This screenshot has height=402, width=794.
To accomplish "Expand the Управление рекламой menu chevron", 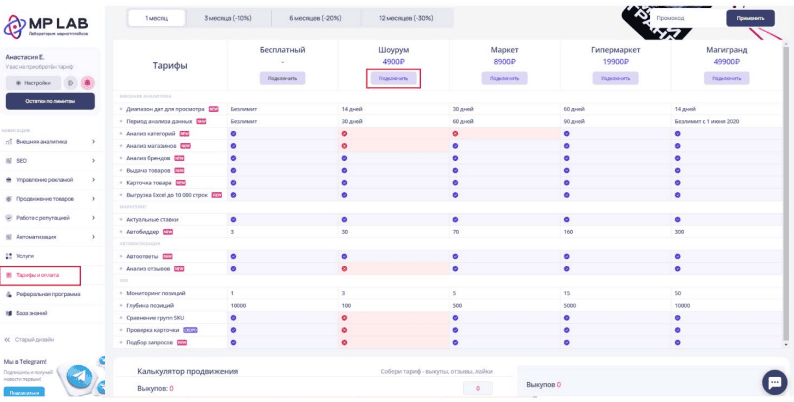I will point(93,180).
